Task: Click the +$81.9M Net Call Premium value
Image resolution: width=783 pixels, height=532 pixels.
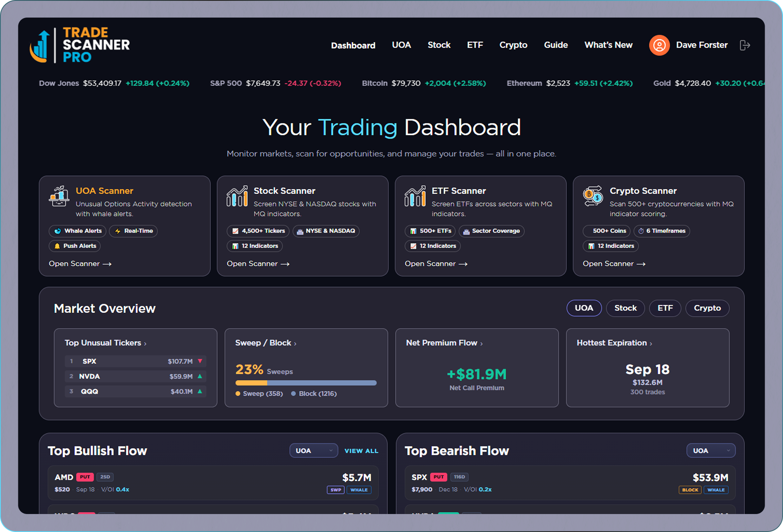Action: tap(477, 374)
